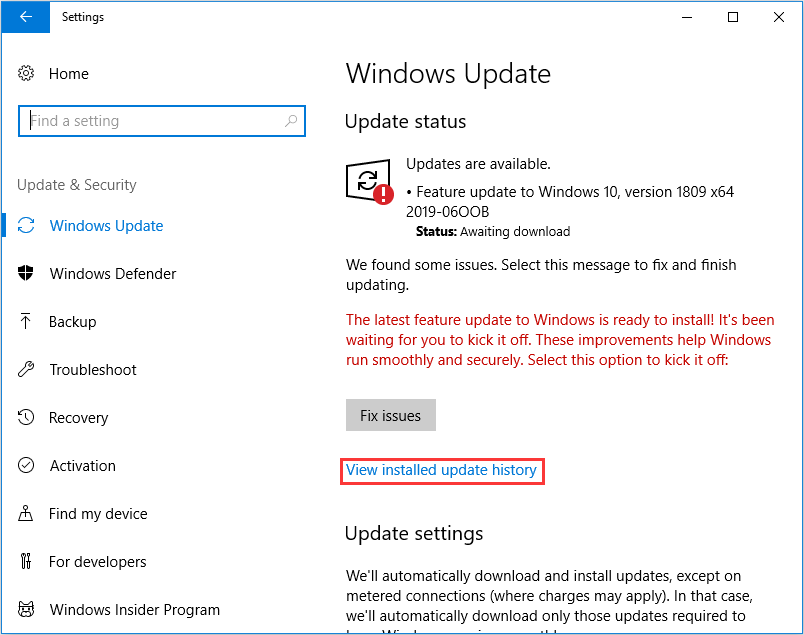Select Windows Update in sidebar

click(106, 226)
